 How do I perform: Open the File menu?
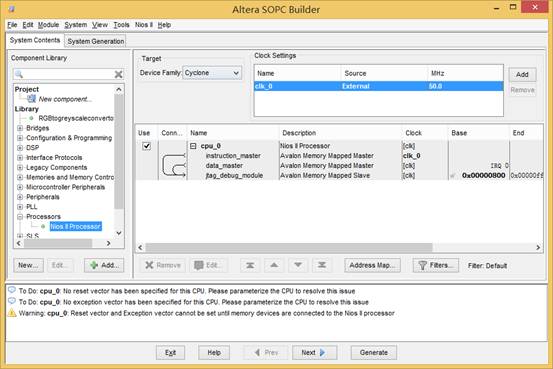[12, 25]
